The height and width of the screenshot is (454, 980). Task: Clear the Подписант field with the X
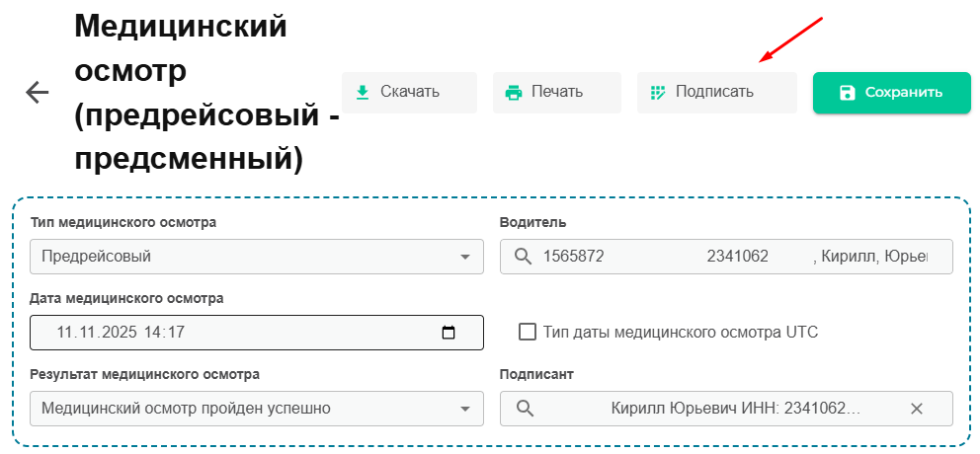[916, 409]
